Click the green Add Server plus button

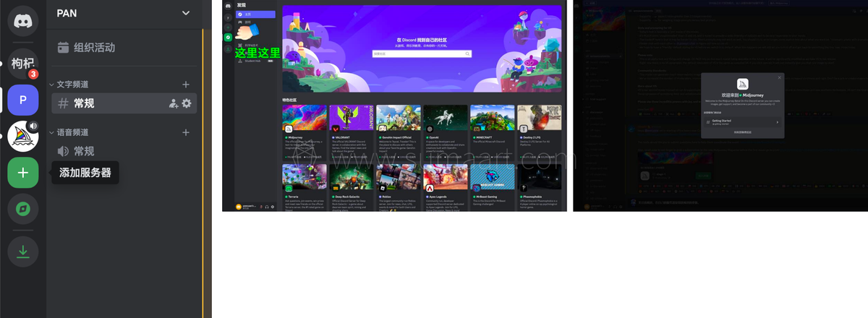[x=22, y=173]
